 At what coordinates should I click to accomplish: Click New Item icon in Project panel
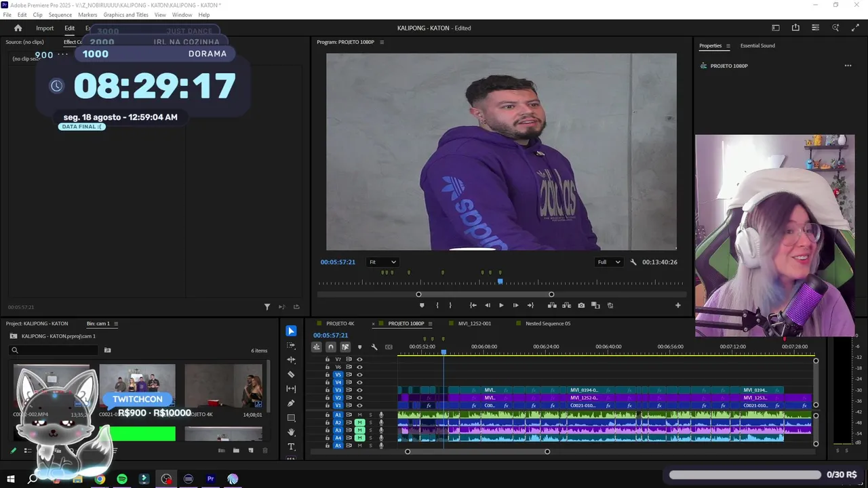point(250,450)
